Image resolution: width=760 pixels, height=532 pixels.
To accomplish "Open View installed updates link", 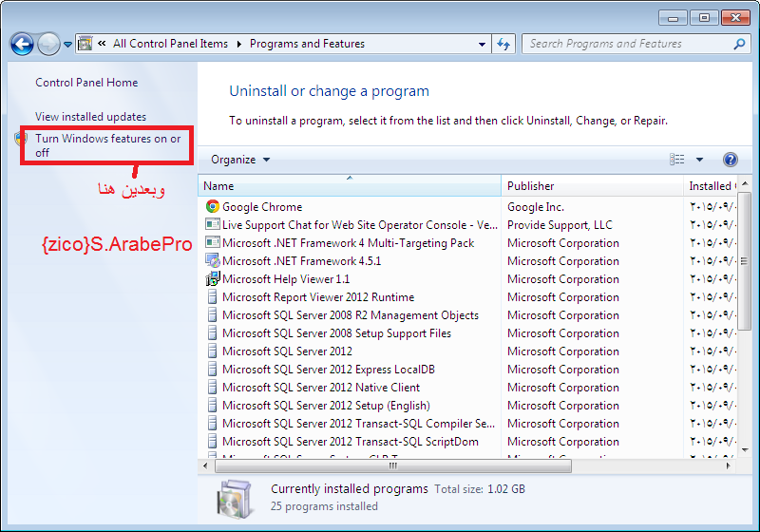I will (x=90, y=117).
